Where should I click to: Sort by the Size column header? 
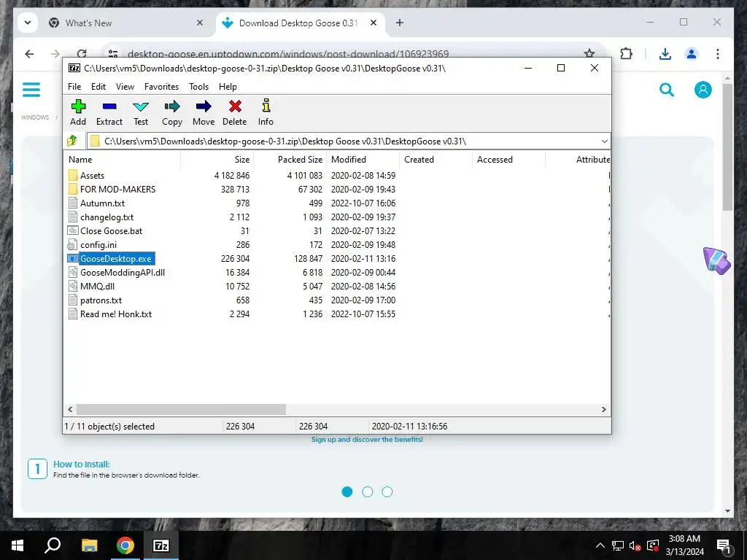217,160
